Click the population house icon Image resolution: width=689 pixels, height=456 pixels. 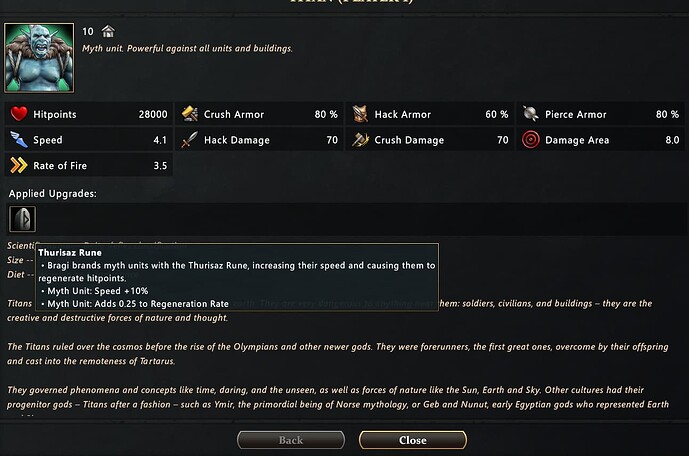point(108,31)
